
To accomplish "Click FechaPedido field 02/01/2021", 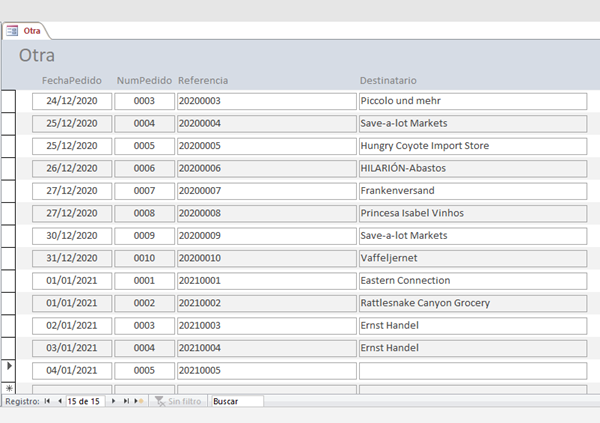I will 72,326.
